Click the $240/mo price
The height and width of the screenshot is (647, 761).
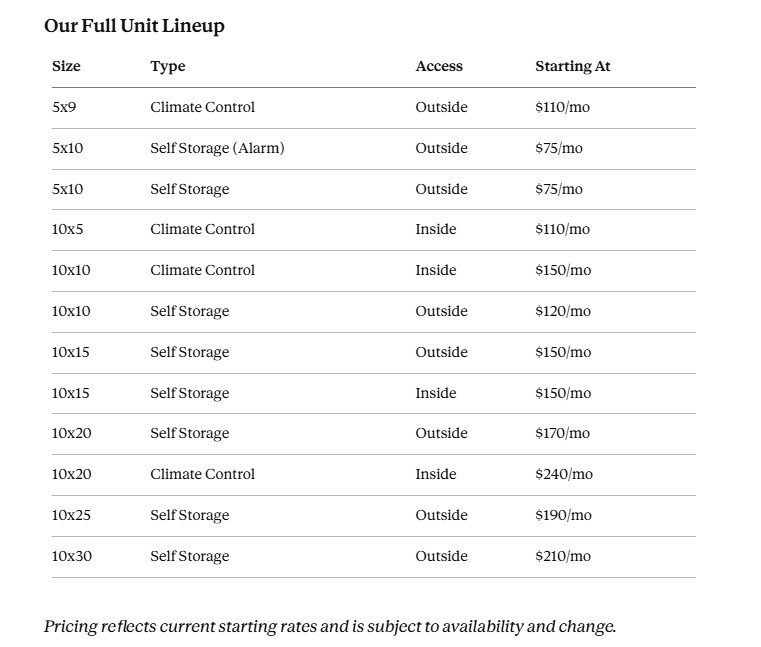click(564, 474)
